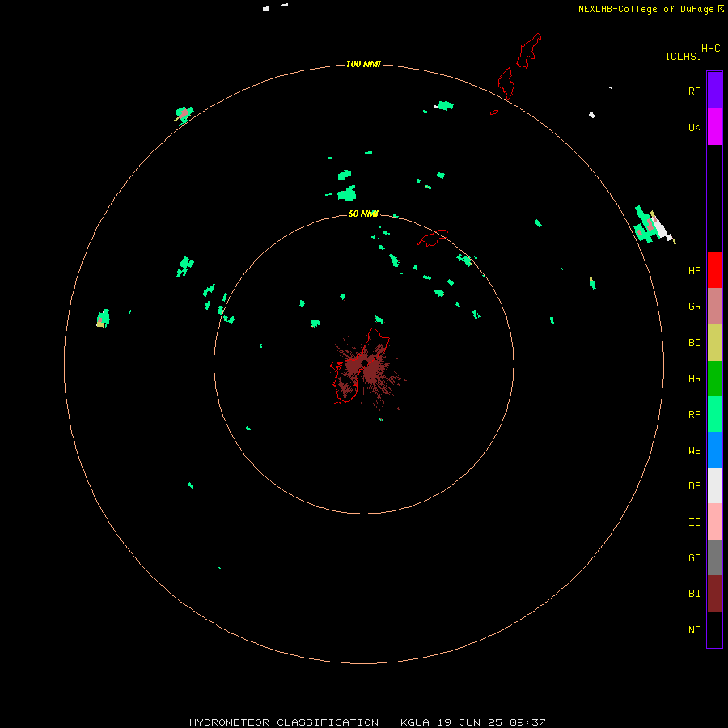The image size is (728, 728).
Task: Click the ND legend label
Action: [694, 629]
